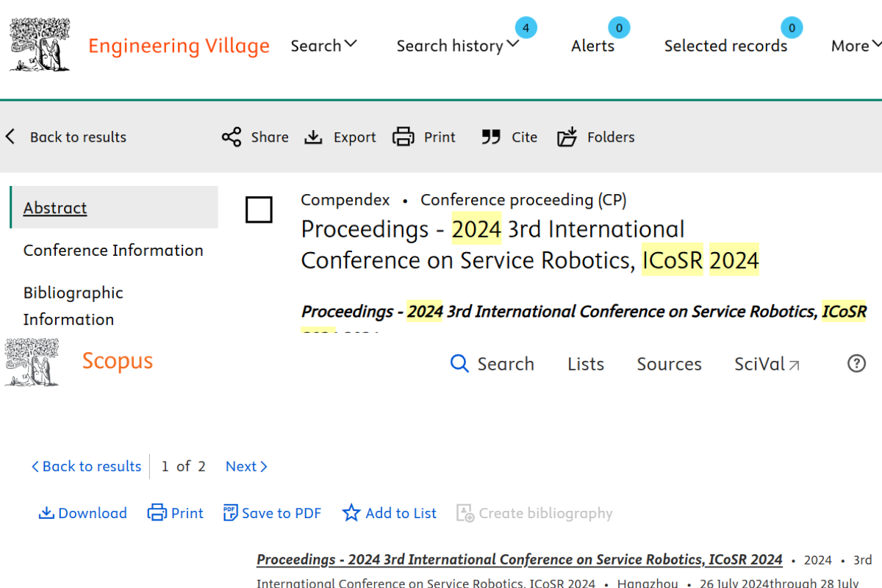Click the Export download icon

click(314, 137)
